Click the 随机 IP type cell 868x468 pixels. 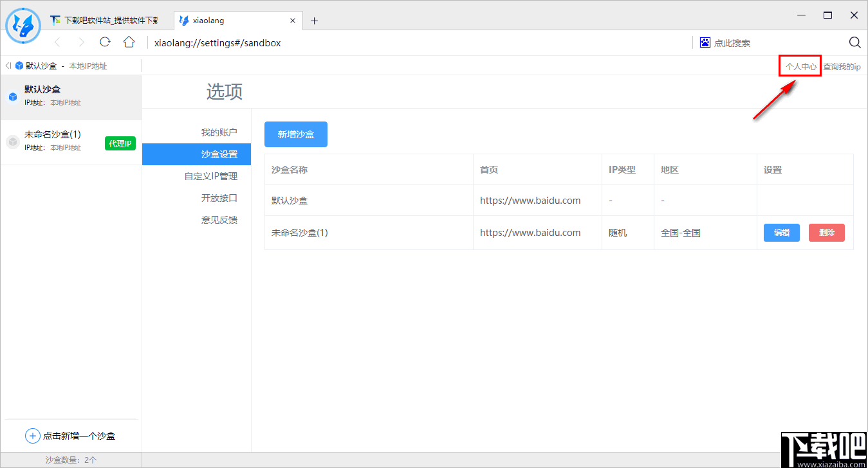point(618,233)
